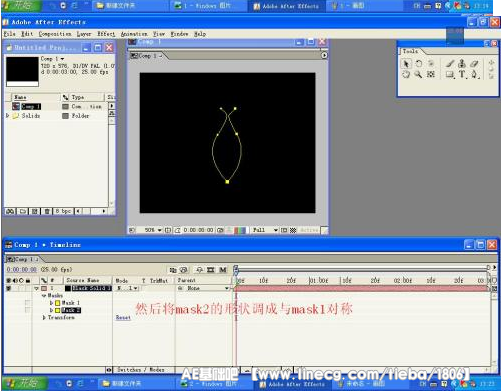This screenshot has height=391, width=502.
Task: Select the Pen tool
Action: (474, 74)
